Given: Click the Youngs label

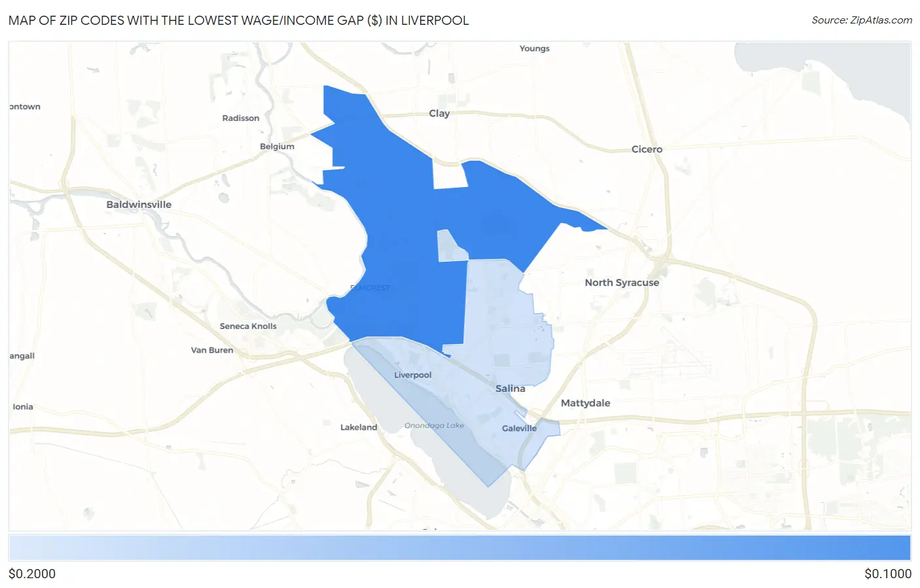Looking at the screenshot, I should (x=534, y=48).
